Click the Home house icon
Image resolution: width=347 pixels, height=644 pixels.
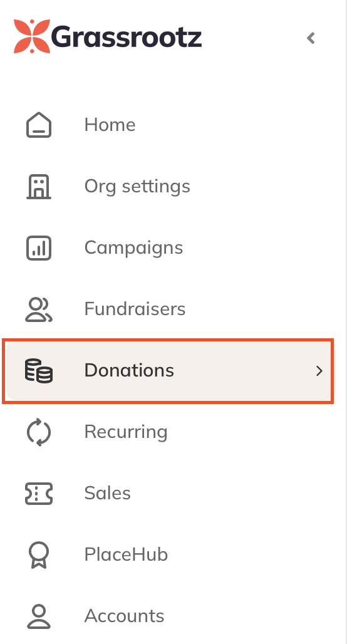39,125
